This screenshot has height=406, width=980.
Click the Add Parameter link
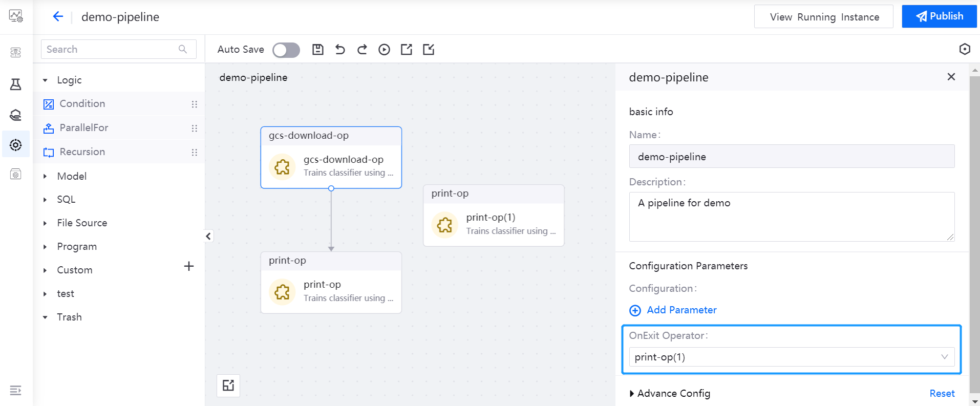tap(681, 310)
